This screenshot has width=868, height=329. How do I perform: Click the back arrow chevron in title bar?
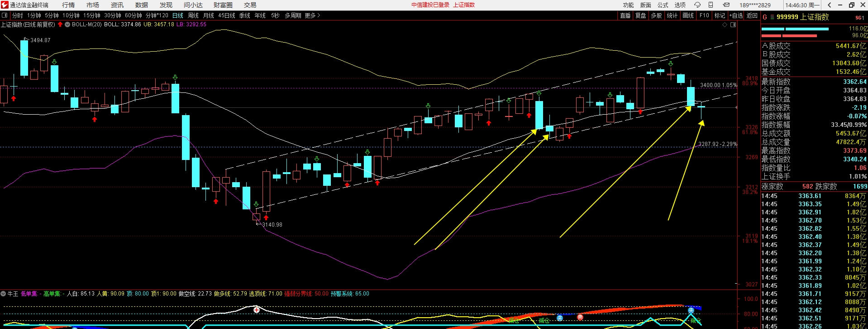(829, 5)
